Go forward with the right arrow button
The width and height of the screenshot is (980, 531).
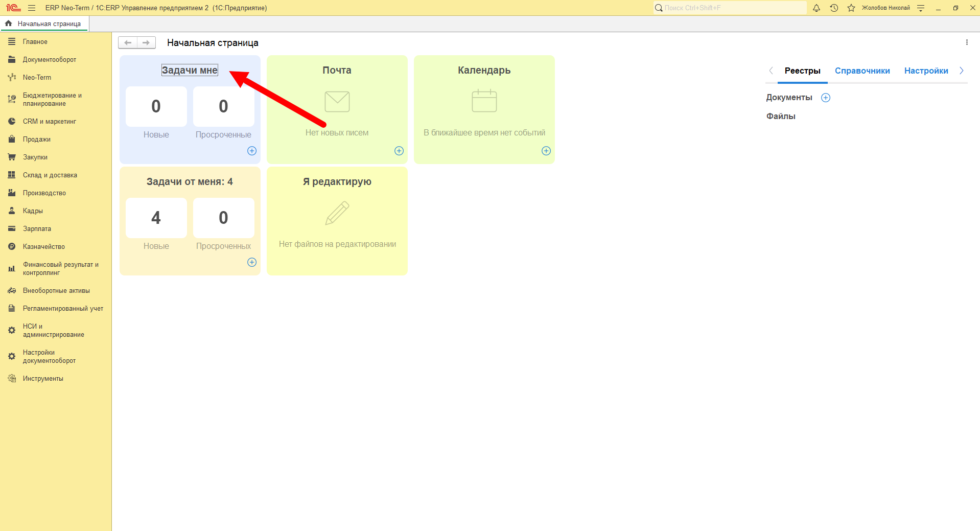tap(146, 42)
